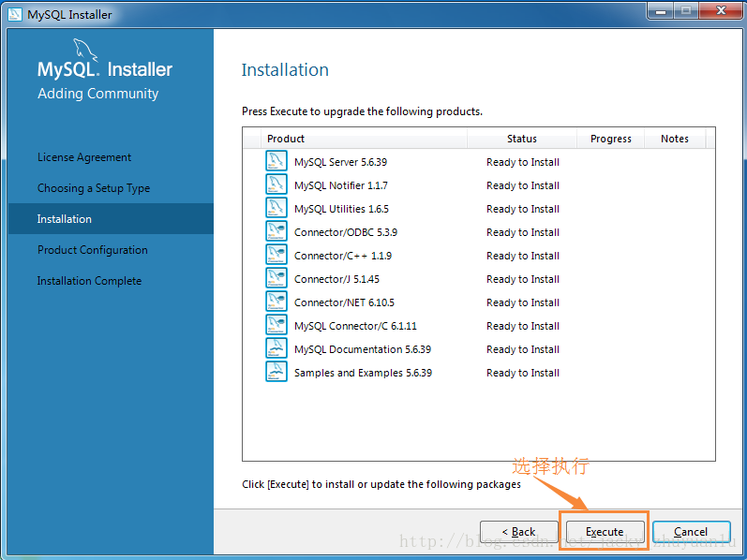Click the Connector/ODBC 5.3.9 product icon
Image resolution: width=747 pixels, height=560 pixels.
click(x=276, y=230)
